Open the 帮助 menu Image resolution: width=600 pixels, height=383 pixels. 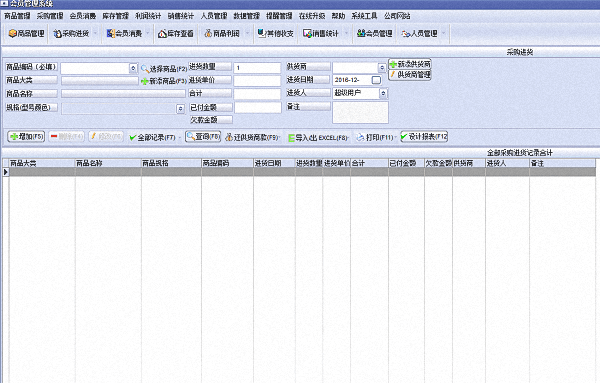[x=338, y=16]
